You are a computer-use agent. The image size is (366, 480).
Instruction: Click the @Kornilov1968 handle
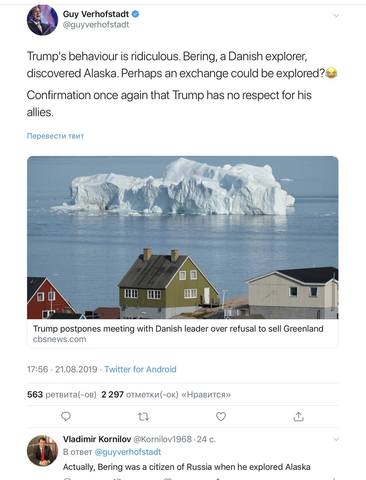pyautogui.click(x=163, y=439)
